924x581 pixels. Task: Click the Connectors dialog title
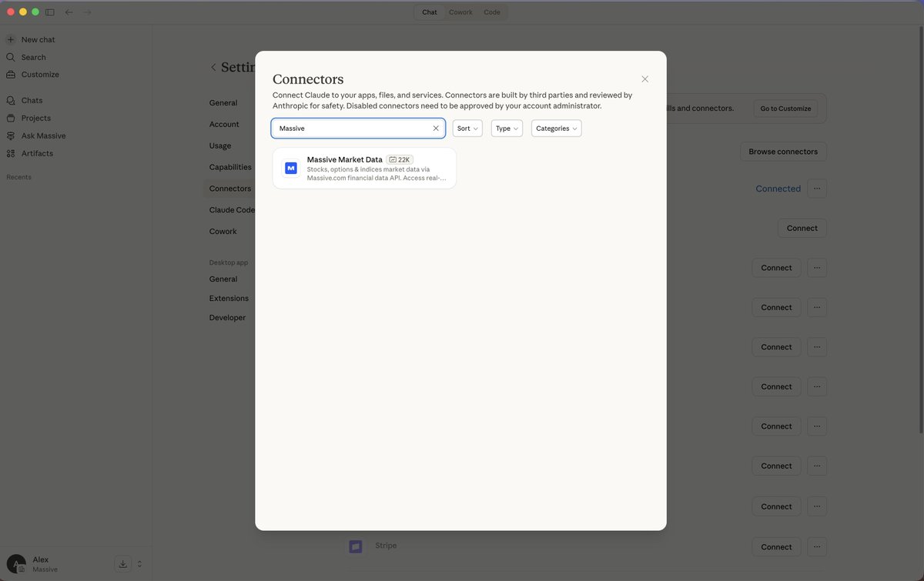(308, 79)
